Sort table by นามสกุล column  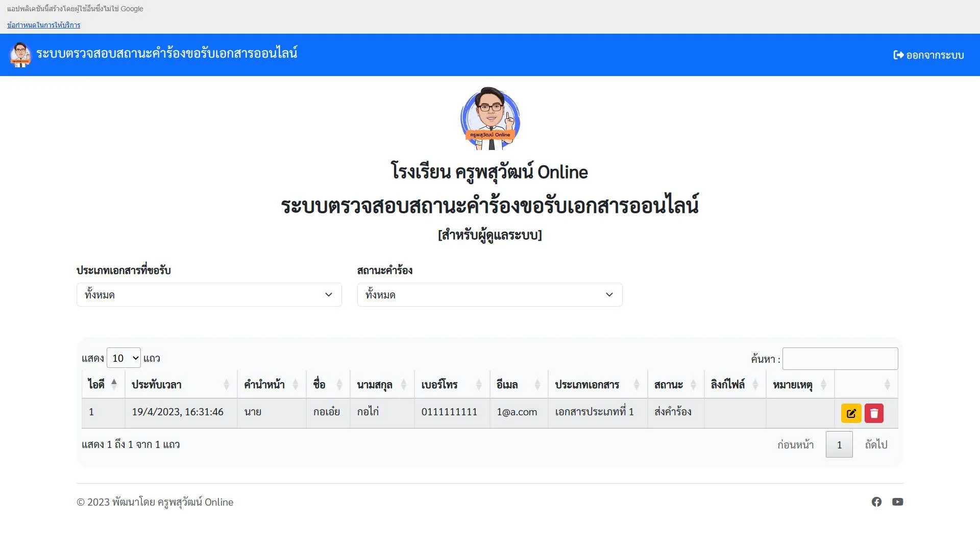tap(382, 384)
